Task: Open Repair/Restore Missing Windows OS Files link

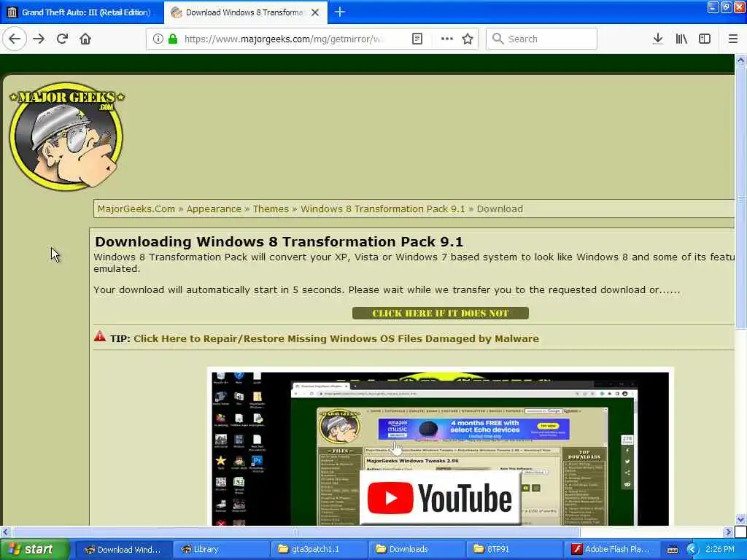Action: (x=336, y=338)
